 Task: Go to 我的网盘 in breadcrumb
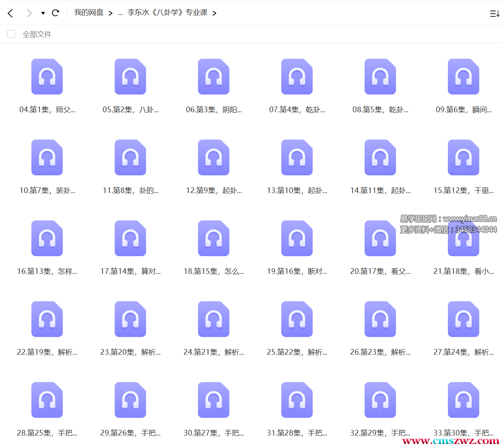[x=89, y=12]
